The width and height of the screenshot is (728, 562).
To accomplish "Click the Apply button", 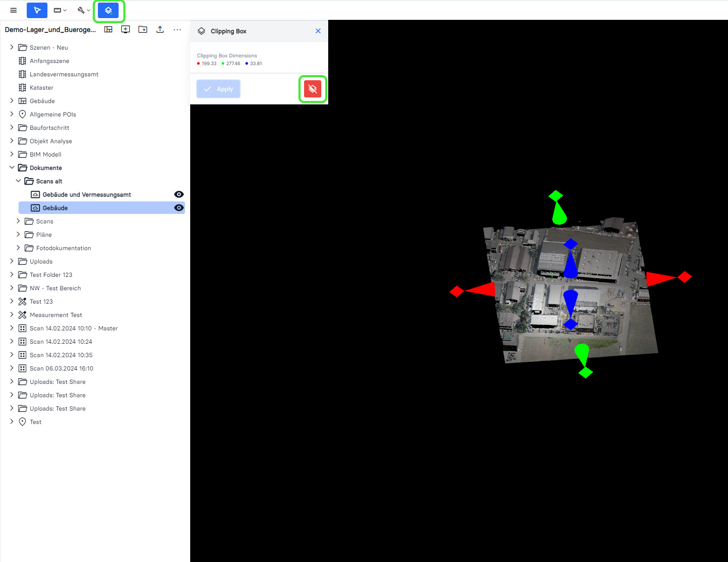I will [218, 89].
